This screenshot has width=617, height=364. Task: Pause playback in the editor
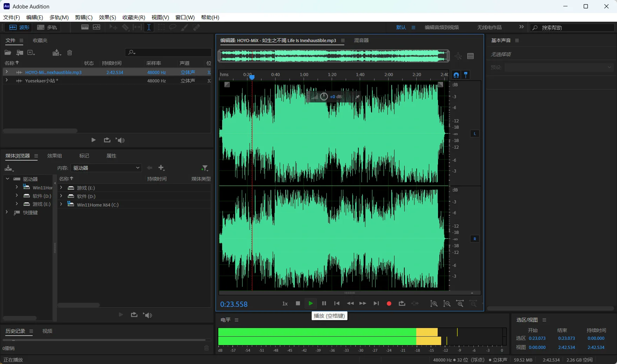(x=324, y=303)
